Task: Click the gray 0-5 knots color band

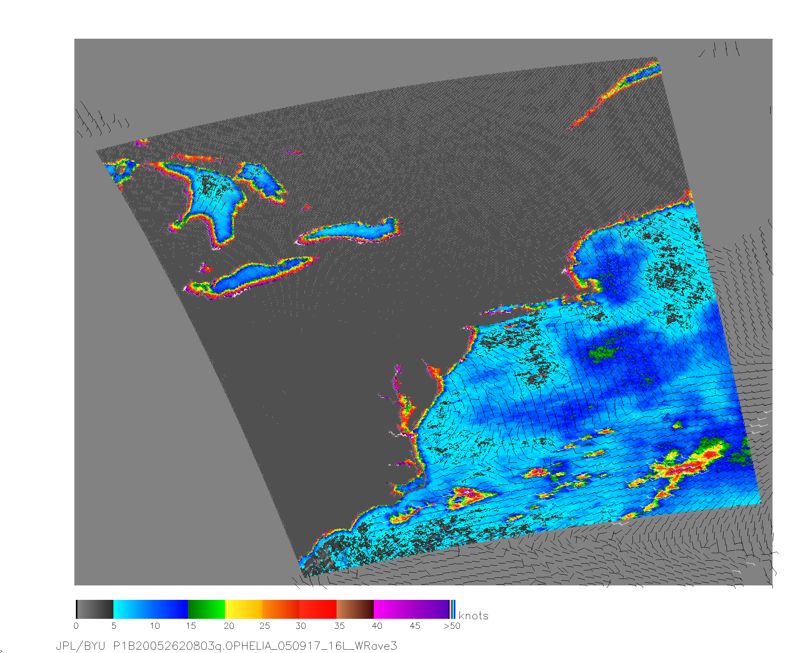Action: tap(95, 609)
